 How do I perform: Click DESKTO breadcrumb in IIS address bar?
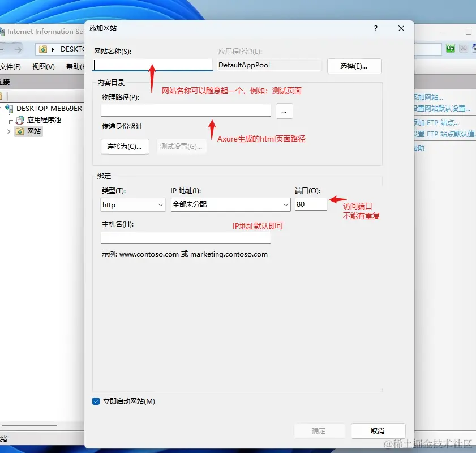pyautogui.click(x=72, y=49)
